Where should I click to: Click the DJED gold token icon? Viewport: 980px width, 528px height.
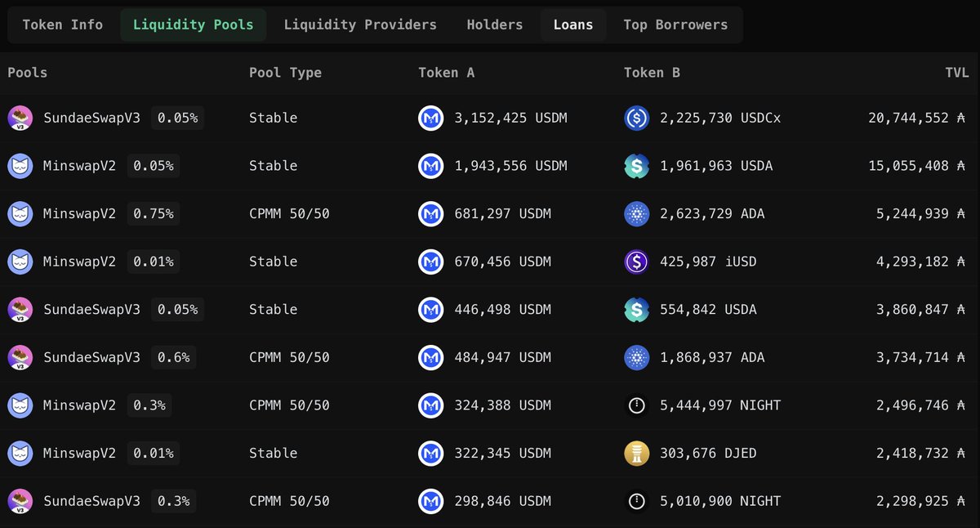(x=636, y=453)
